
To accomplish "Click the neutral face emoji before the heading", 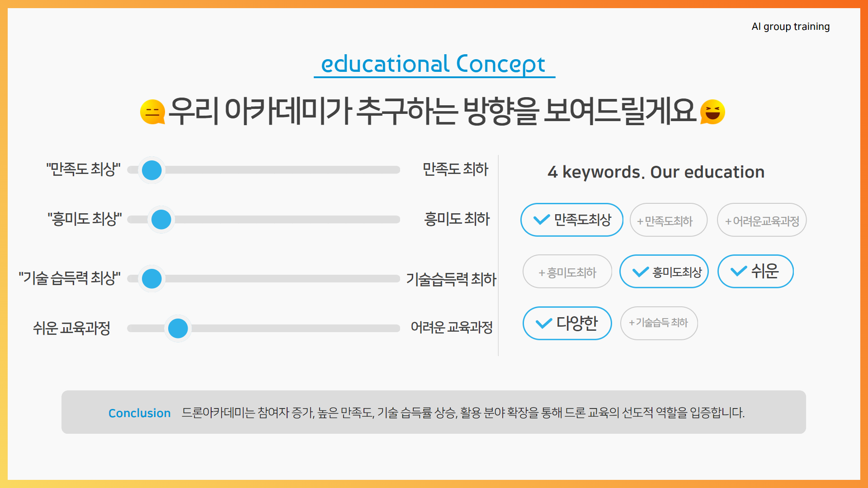I will click(x=152, y=112).
